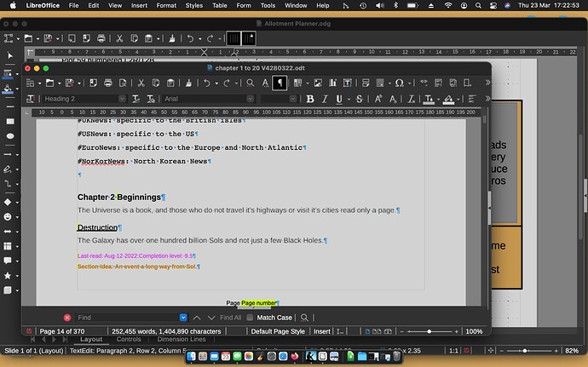Insert special character Omega icon

[400, 83]
